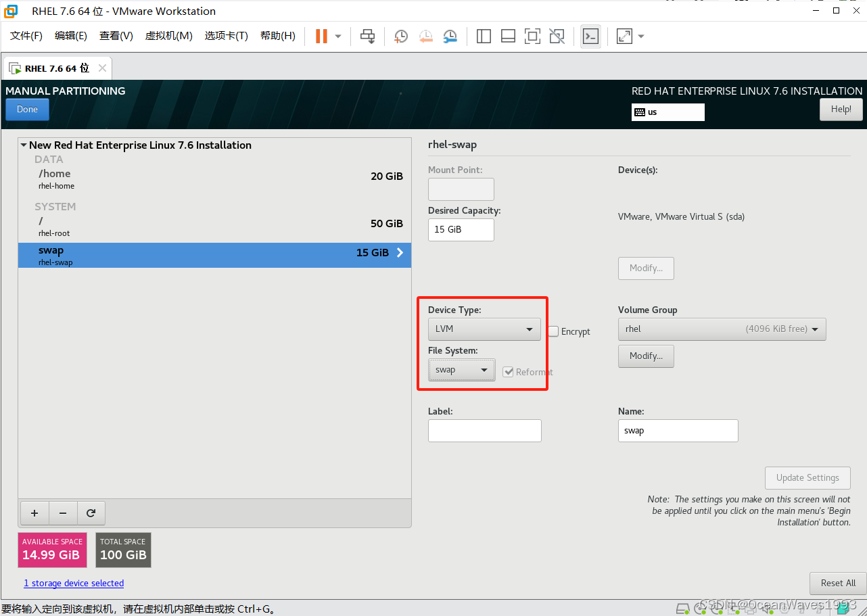This screenshot has height=616, width=867.
Task: Select the RHEL 7.6 64 位 tab
Action: 57,68
